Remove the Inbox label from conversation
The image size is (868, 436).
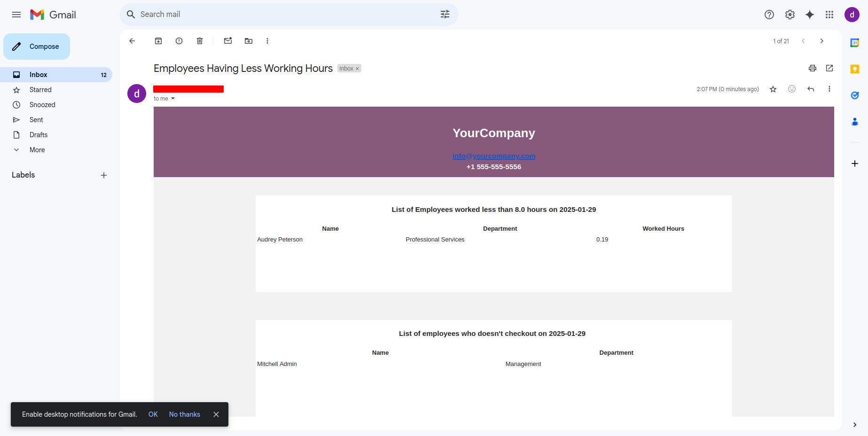(357, 69)
